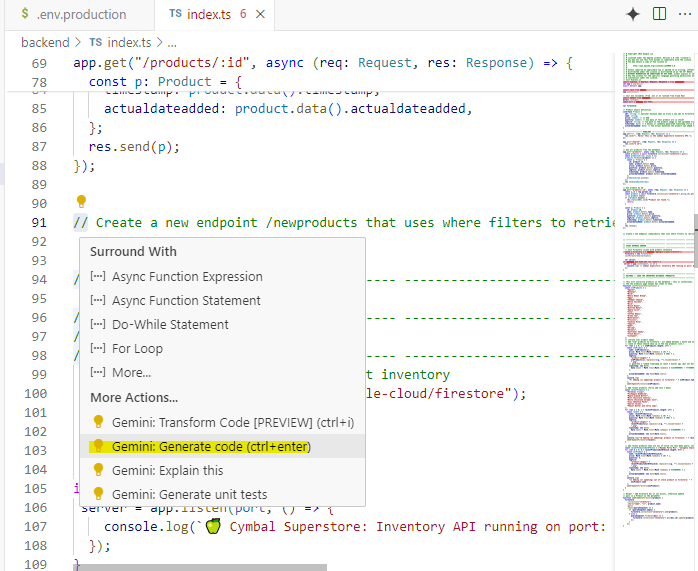Switch to the .env.production tab
Screen dimensions: 698x571
pos(80,15)
